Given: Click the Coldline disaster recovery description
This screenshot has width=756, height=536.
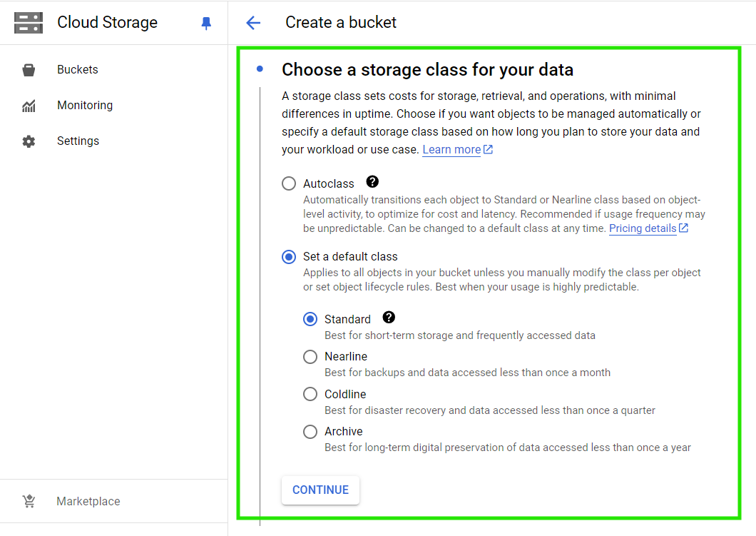Looking at the screenshot, I should (x=490, y=410).
